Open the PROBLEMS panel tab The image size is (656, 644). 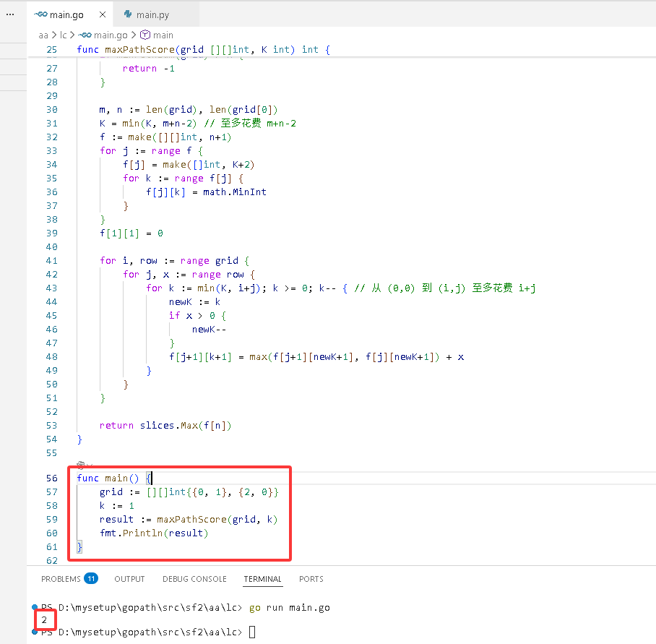tap(61, 579)
